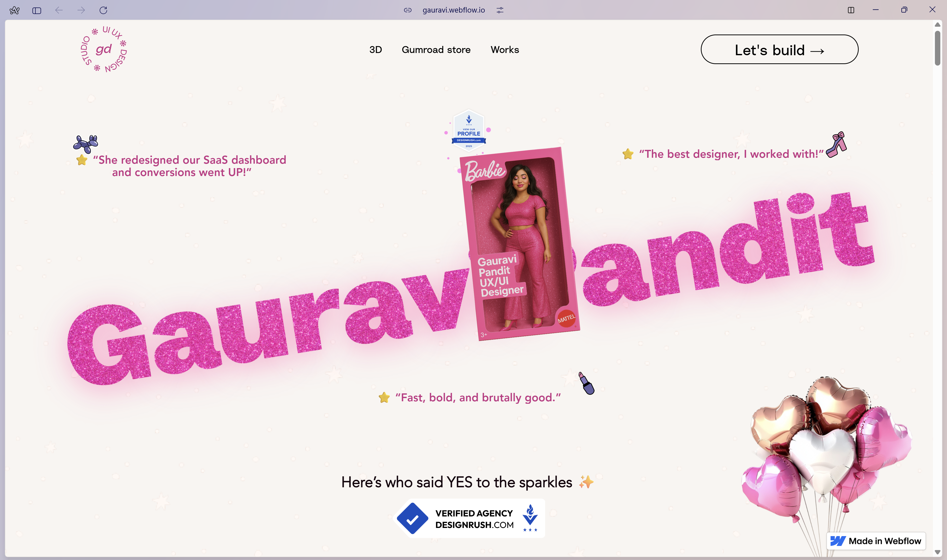
Task: Open the Works nav item
Action: pyautogui.click(x=505, y=50)
